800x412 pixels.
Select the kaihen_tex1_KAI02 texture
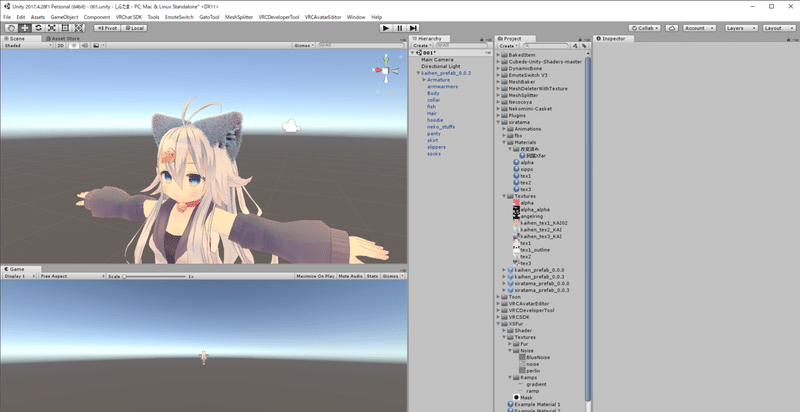coord(544,223)
